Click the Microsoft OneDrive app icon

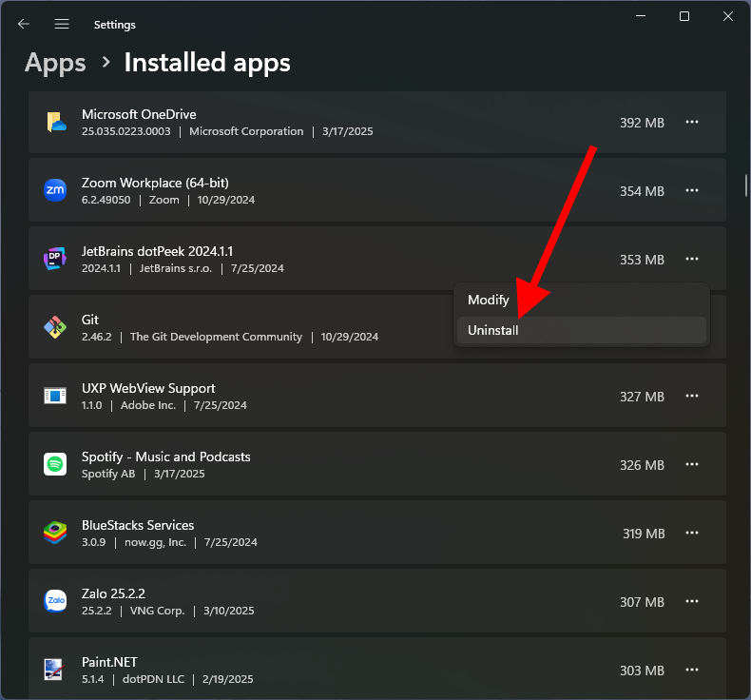pyautogui.click(x=55, y=122)
